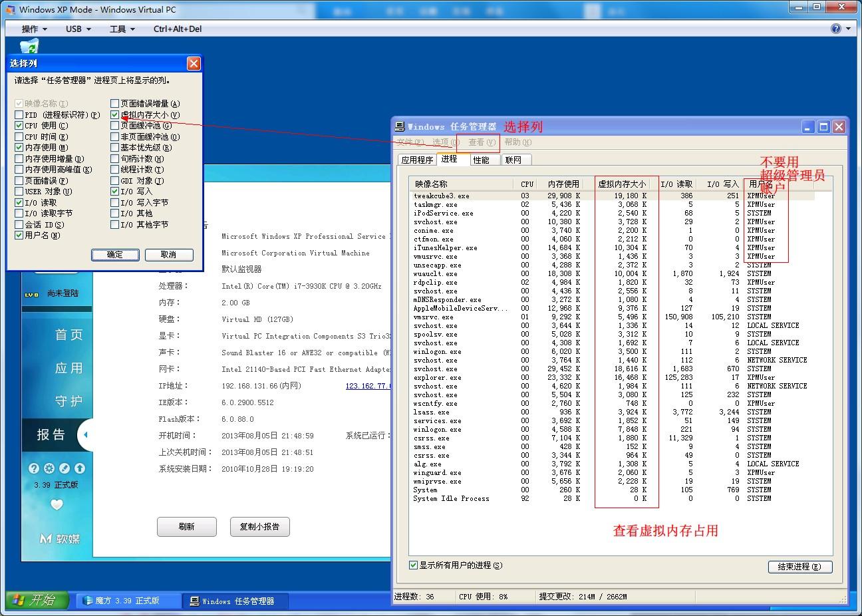Select the wuauclt.exe process row
862x616 pixels.
point(612,273)
